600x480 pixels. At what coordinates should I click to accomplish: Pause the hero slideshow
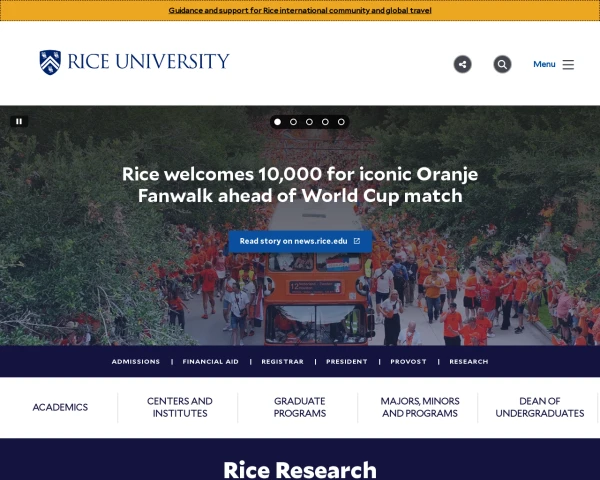(19, 121)
